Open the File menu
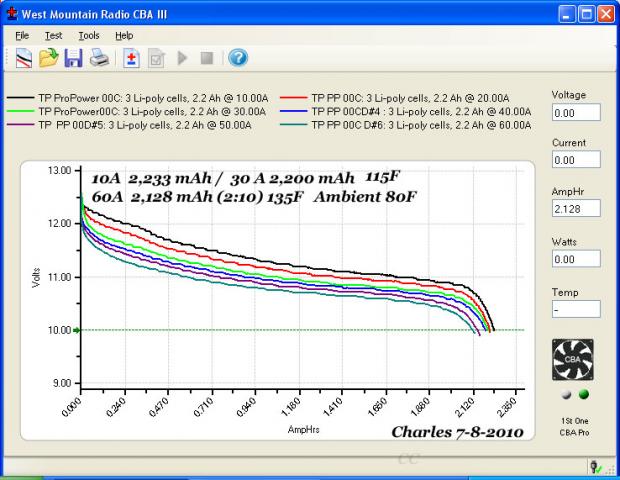The width and height of the screenshot is (620, 480). click(x=22, y=35)
